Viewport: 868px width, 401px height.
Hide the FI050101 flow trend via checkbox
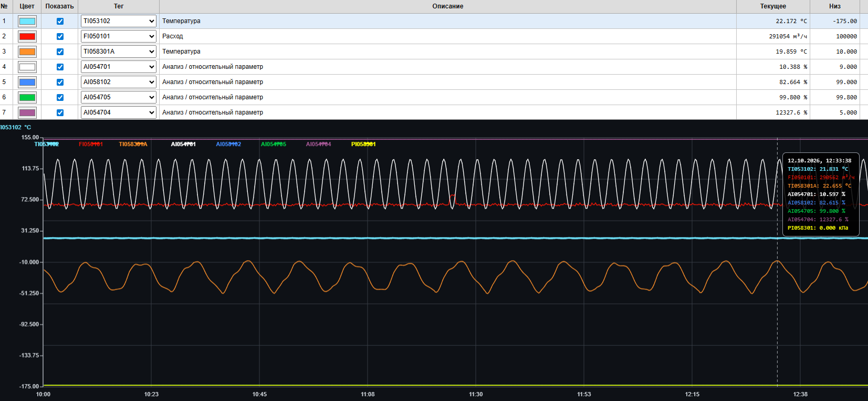click(x=60, y=37)
